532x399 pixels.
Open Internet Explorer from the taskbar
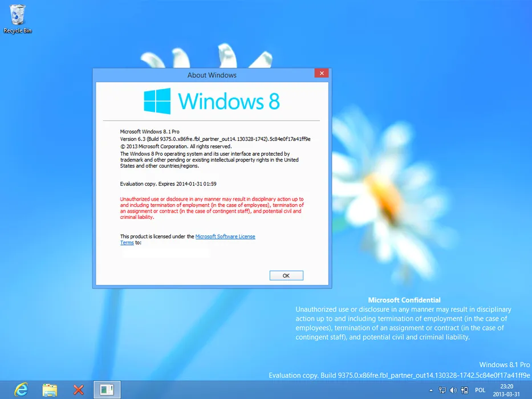point(21,389)
